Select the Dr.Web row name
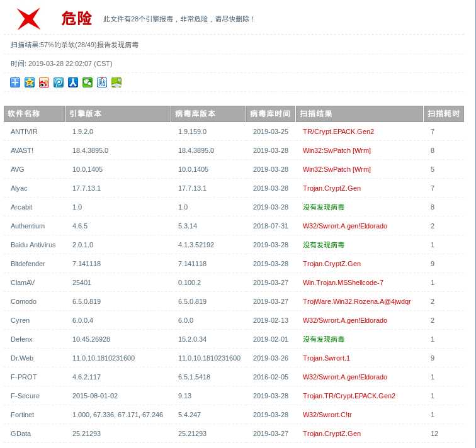476x448 pixels. (x=22, y=358)
